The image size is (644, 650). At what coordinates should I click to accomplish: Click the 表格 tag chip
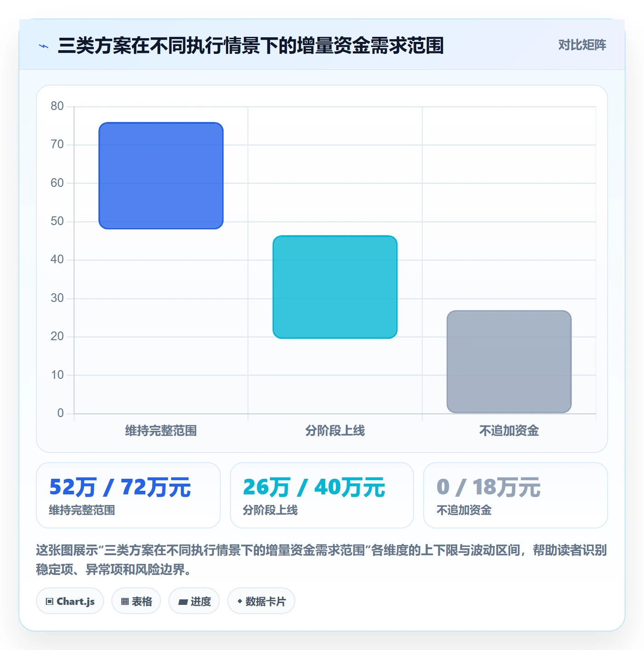click(x=136, y=601)
